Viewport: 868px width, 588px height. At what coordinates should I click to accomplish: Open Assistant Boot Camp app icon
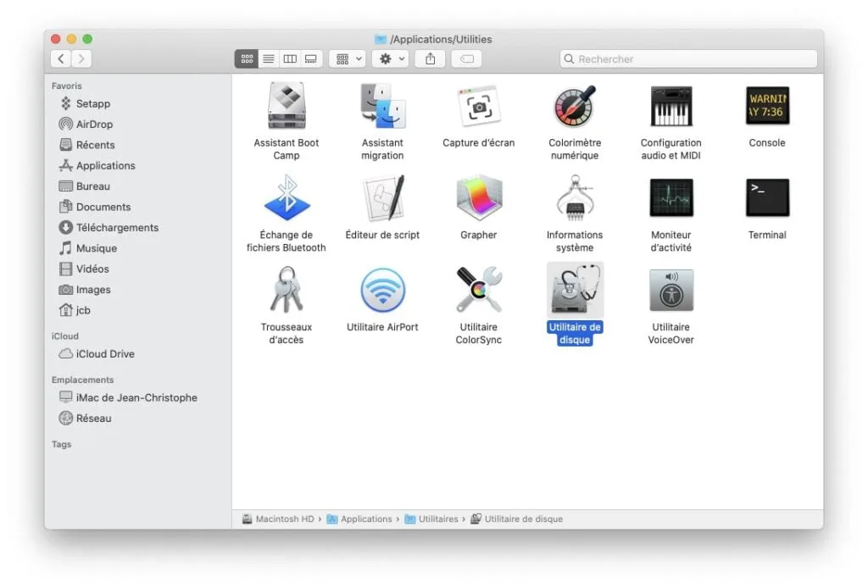coord(287,106)
